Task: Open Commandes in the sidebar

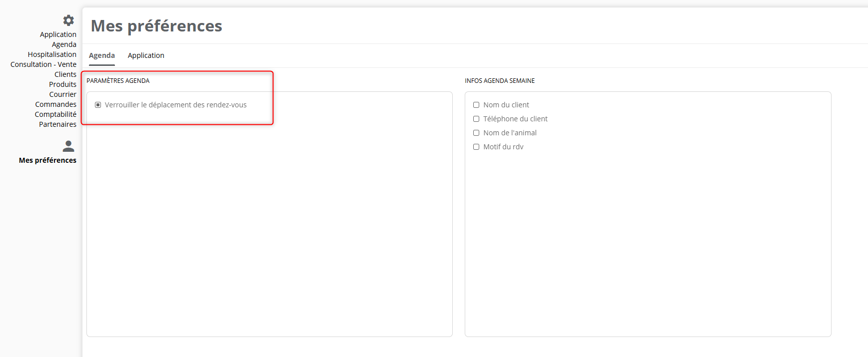Action: (x=55, y=104)
